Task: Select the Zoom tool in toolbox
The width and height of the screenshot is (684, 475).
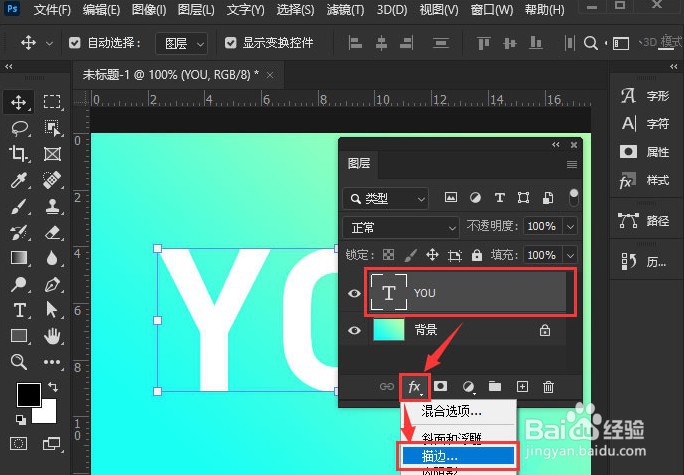Action: click(18, 362)
